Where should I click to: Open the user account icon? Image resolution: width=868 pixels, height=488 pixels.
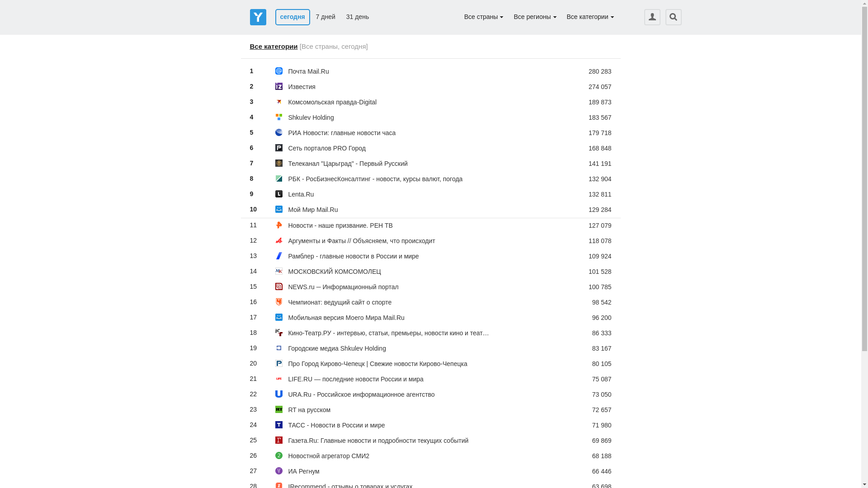pyautogui.click(x=652, y=17)
